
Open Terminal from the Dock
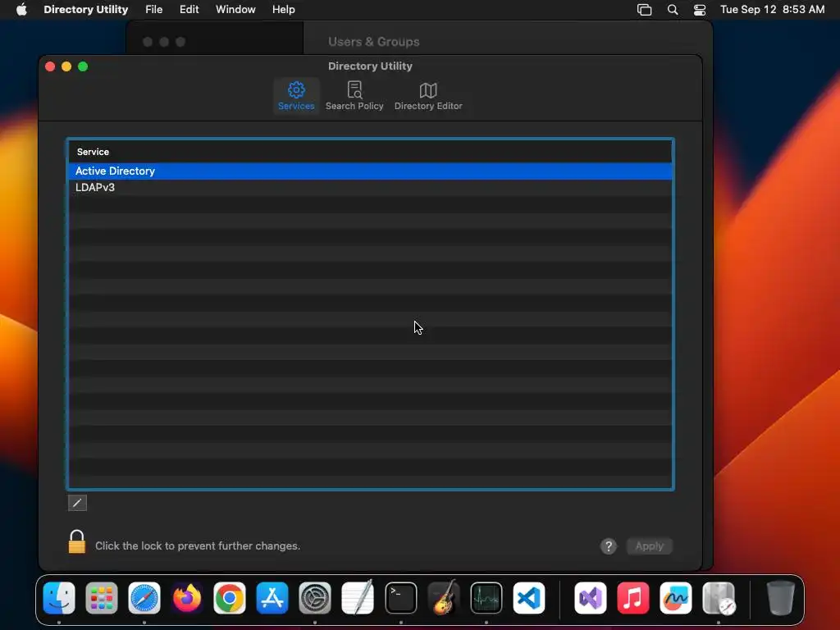400,597
